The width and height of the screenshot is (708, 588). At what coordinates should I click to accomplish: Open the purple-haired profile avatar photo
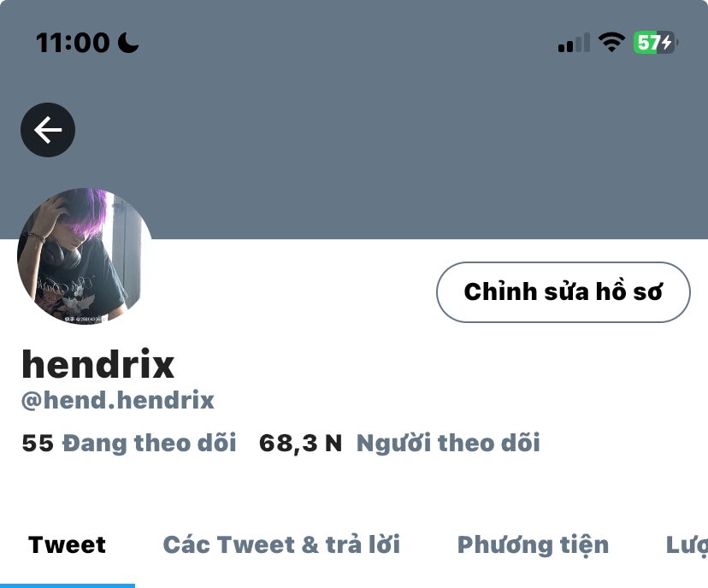(85, 256)
